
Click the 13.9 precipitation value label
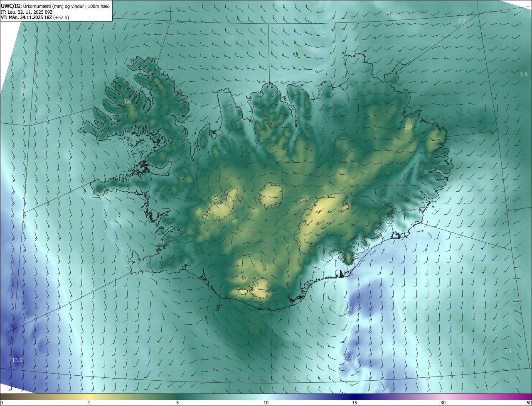[x=17, y=360]
